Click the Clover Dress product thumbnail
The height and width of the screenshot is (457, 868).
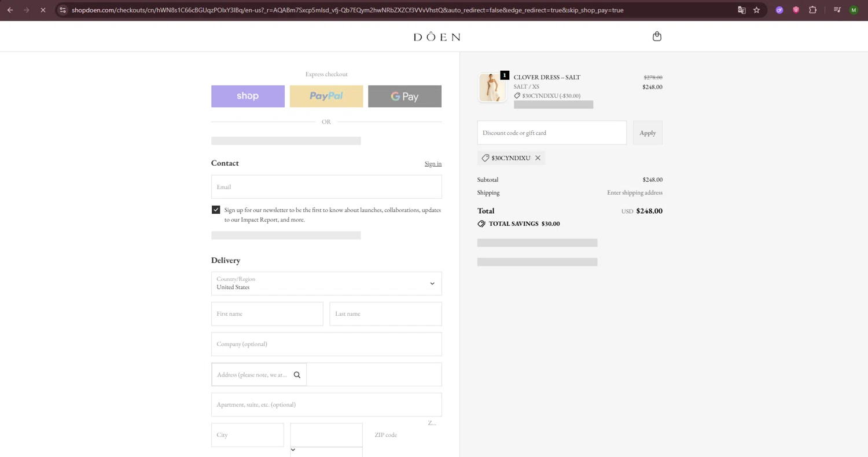coord(491,87)
